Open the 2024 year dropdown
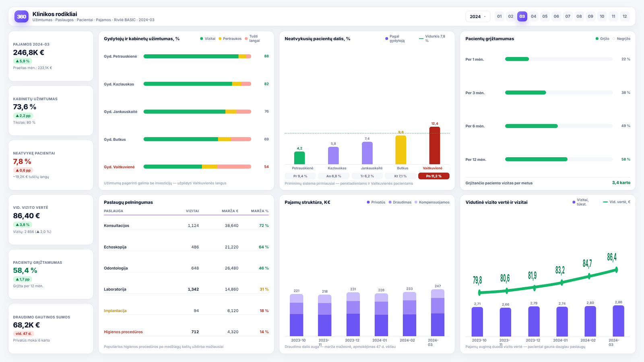 (x=478, y=16)
